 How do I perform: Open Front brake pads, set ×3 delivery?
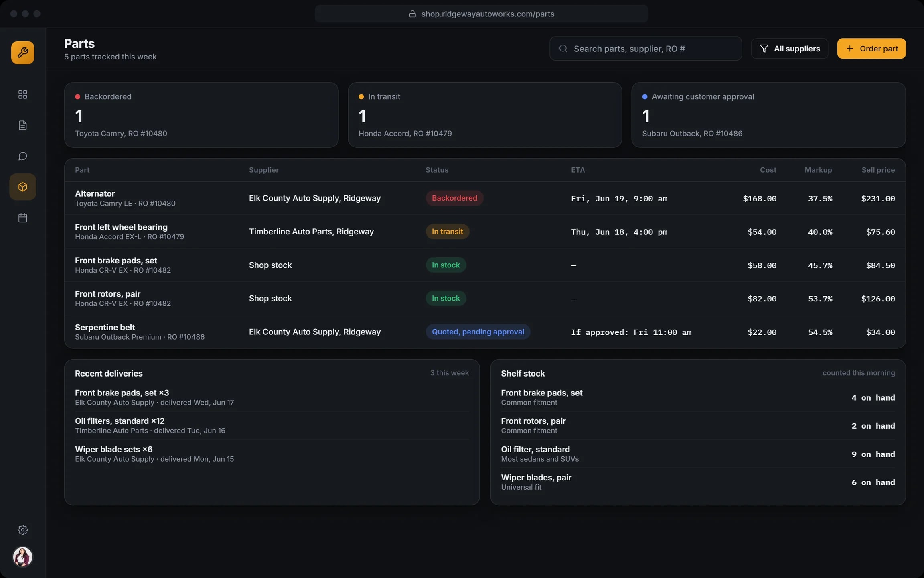click(272, 397)
